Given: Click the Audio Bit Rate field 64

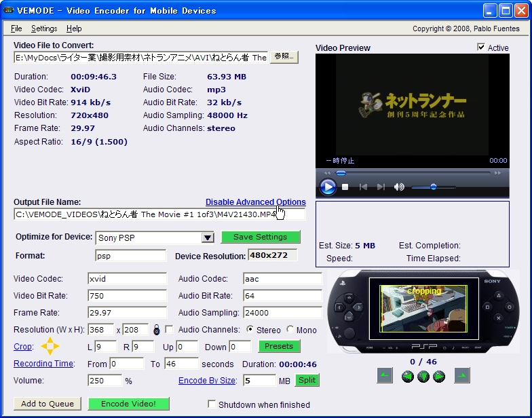Looking at the screenshot, I should (282, 296).
